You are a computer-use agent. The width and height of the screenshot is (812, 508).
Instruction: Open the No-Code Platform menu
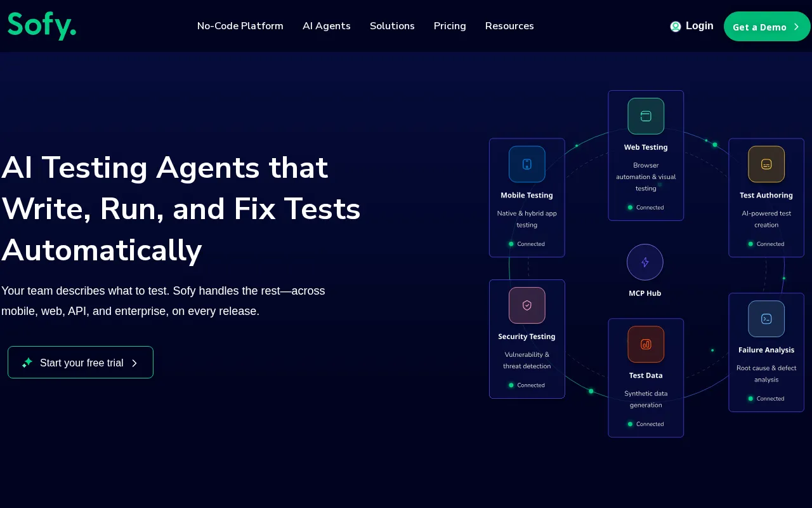click(x=240, y=26)
